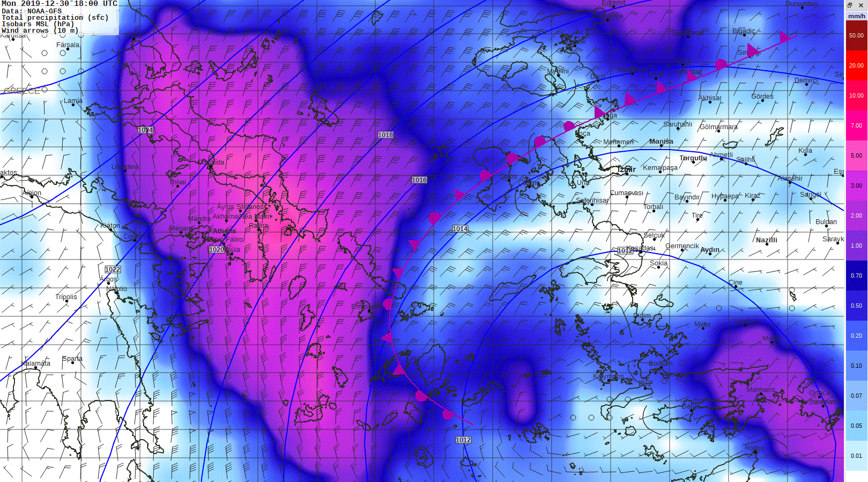Click the 20.00 mm/h legend color
Viewport: 868px width, 482px height.
coord(856,65)
